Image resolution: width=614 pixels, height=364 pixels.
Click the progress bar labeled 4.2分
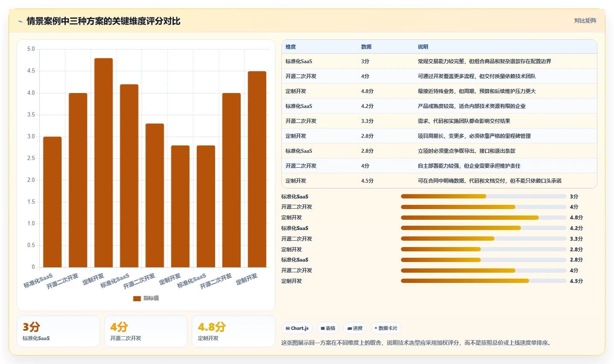pos(483,228)
